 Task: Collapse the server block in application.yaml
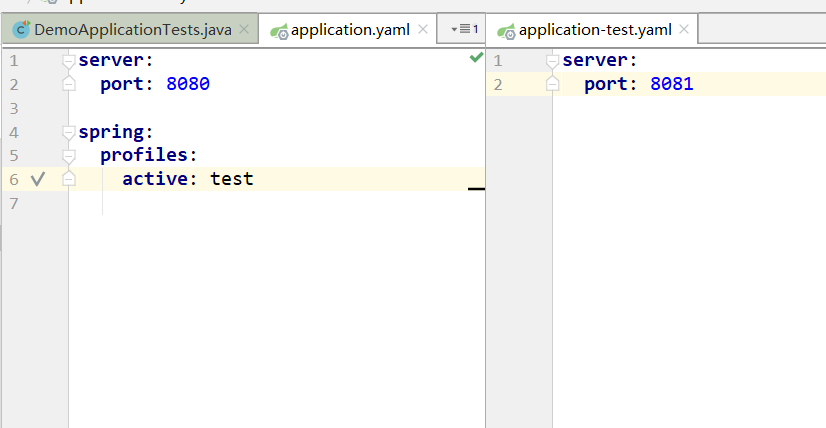coord(68,61)
